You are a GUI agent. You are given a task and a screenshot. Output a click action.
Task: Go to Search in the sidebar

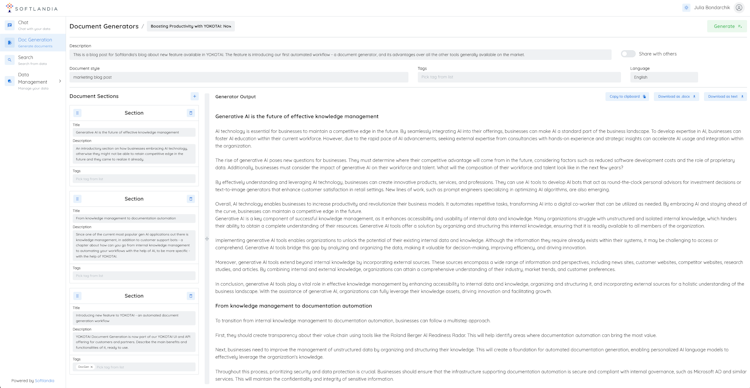pyautogui.click(x=33, y=60)
